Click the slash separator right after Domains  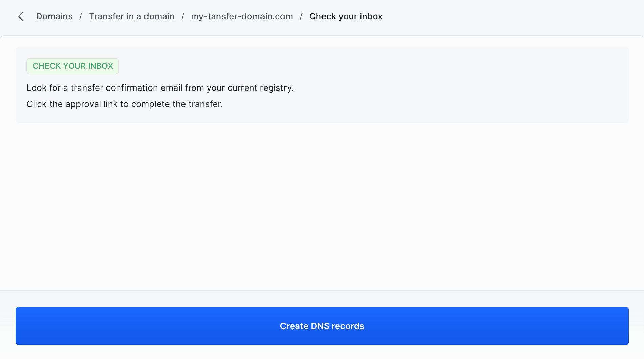(x=81, y=16)
